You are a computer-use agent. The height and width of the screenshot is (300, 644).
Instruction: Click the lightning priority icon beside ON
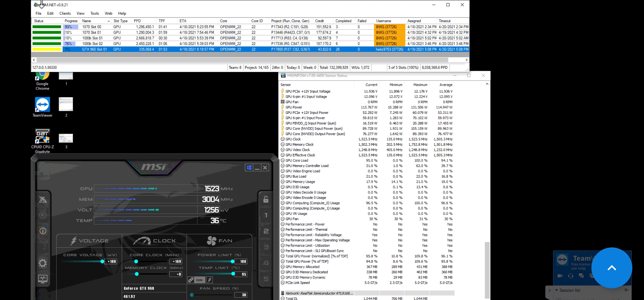[210, 280]
